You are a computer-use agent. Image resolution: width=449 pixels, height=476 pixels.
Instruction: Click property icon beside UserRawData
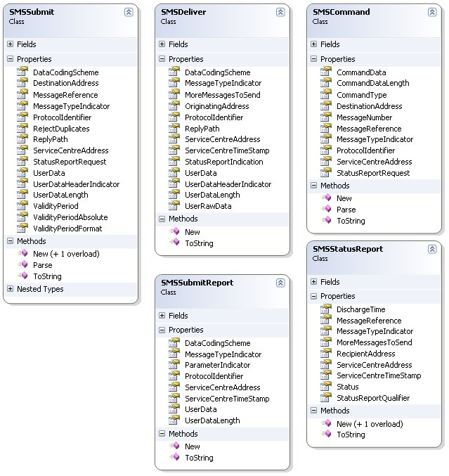pos(174,205)
